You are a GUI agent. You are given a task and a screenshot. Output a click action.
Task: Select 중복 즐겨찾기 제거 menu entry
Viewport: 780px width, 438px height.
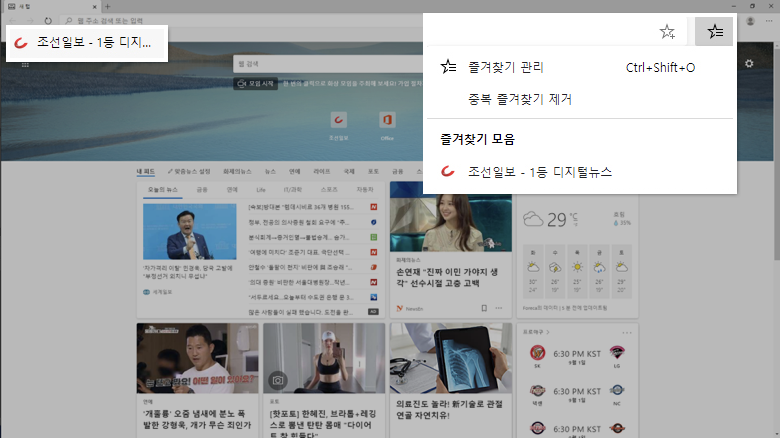pyautogui.click(x=519, y=99)
